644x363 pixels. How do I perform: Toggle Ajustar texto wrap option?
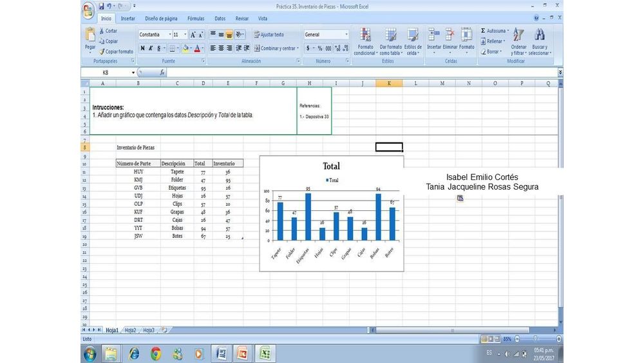269,35
